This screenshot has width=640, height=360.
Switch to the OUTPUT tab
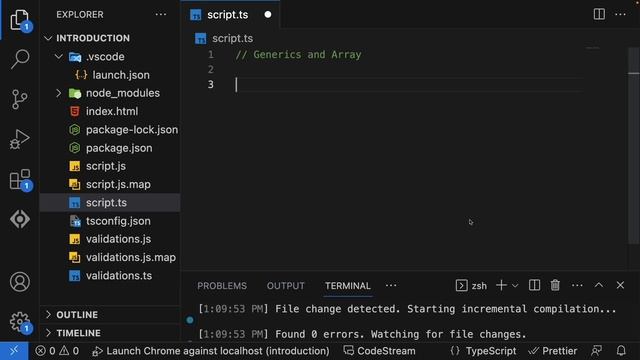pos(286,286)
